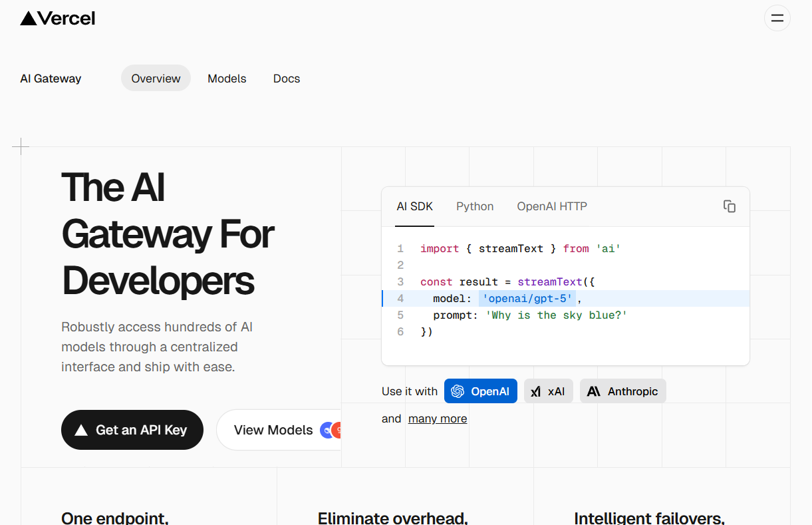This screenshot has height=525, width=812.
Task: Choose the xAI provider chip
Action: 549,391
